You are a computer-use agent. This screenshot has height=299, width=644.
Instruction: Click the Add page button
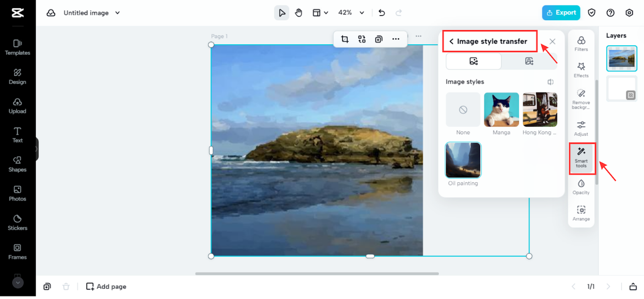click(106, 286)
